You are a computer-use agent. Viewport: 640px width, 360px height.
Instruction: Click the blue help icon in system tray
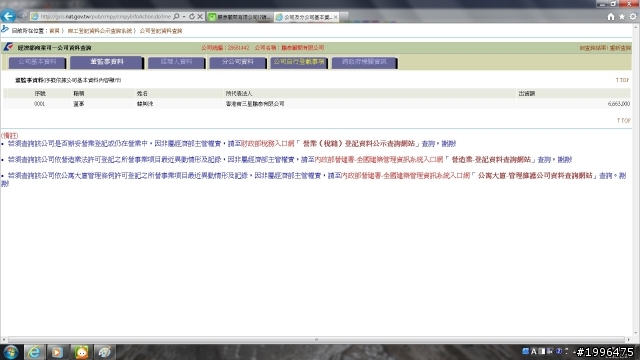[559, 351]
